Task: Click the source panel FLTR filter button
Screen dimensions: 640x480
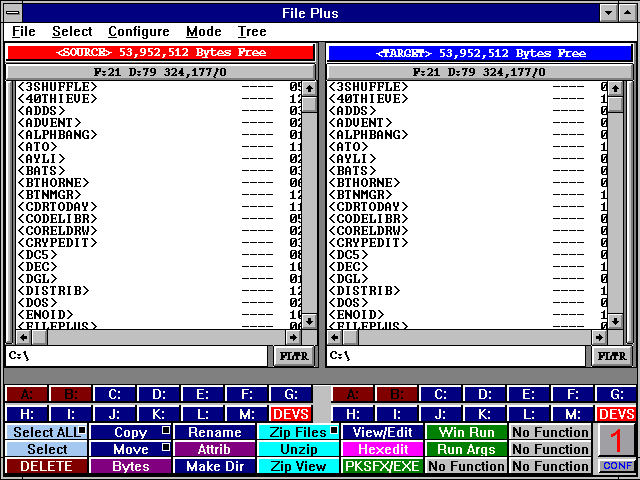Action: (x=293, y=356)
